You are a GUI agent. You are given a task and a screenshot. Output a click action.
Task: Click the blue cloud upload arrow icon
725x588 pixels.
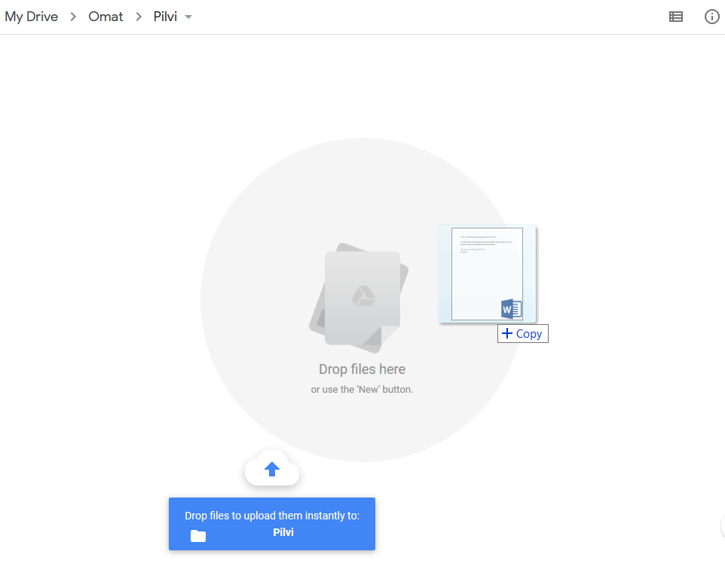pos(272,470)
